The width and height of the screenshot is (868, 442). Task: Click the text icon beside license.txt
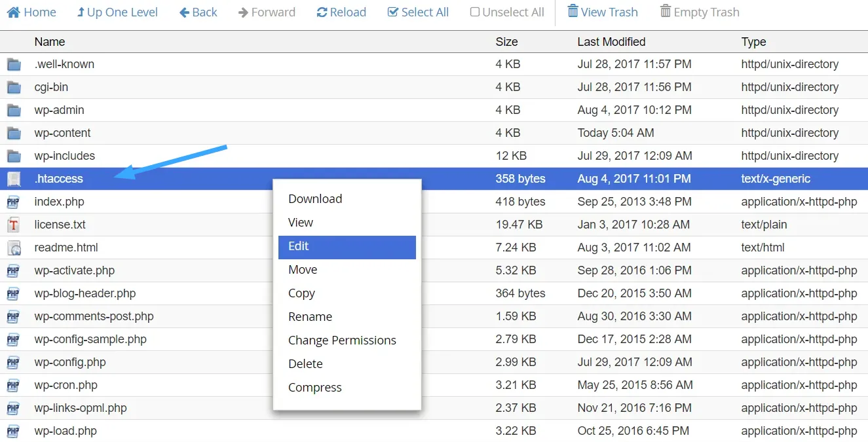[14, 225]
